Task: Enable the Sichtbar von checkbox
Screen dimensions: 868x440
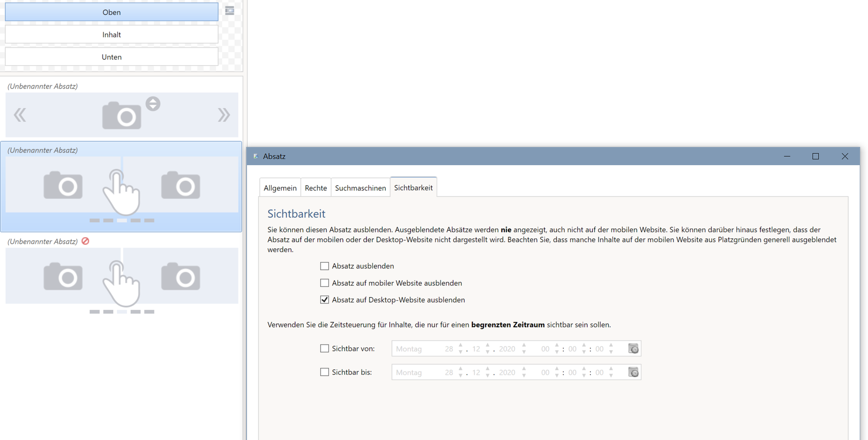Action: pos(325,348)
